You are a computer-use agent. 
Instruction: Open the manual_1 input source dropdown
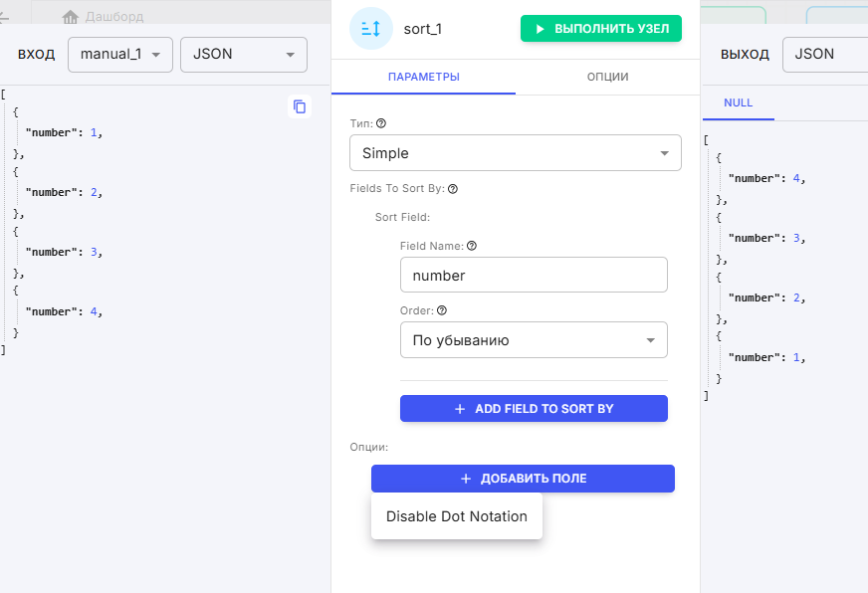pyautogui.click(x=120, y=54)
